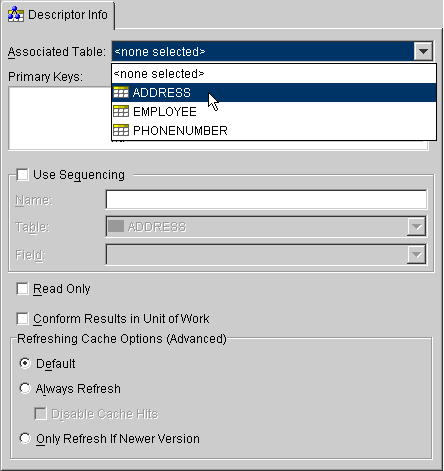Enable the Use Sequencing checkbox
Viewport: 444px width, 471px height.
pyautogui.click(x=23, y=175)
